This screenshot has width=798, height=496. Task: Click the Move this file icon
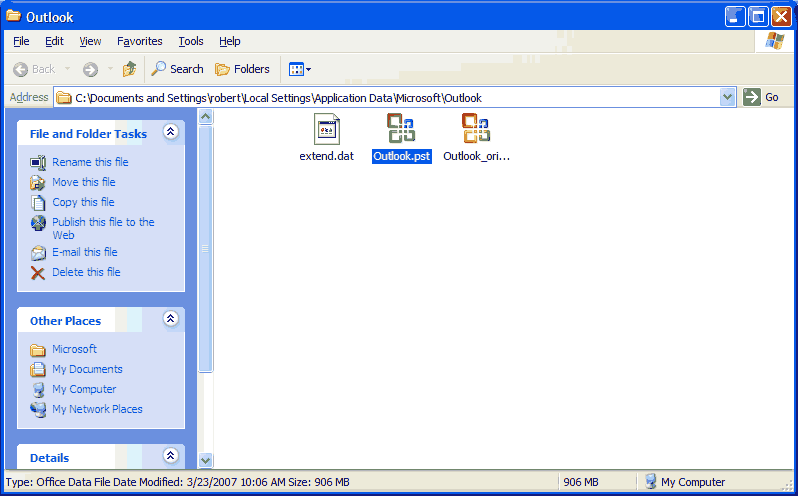(38, 183)
